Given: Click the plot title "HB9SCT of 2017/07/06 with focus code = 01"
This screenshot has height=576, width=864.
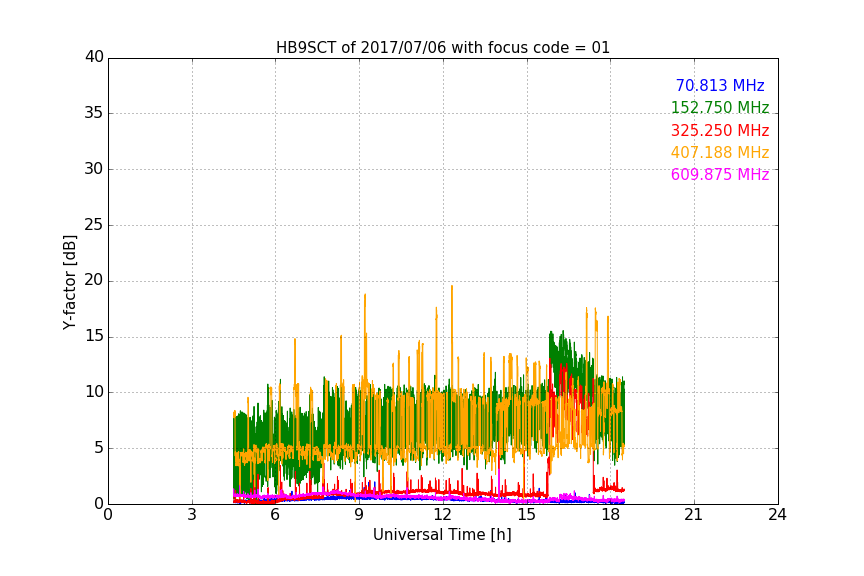Looking at the screenshot, I should (x=443, y=48).
